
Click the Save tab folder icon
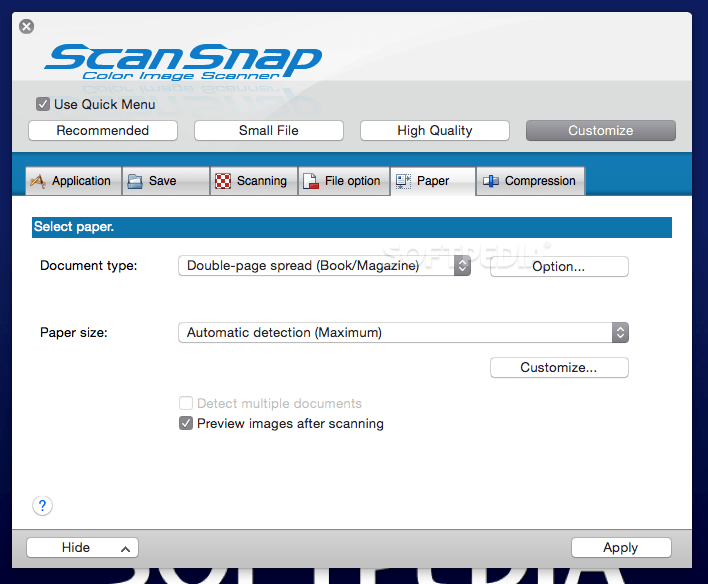[x=135, y=181]
